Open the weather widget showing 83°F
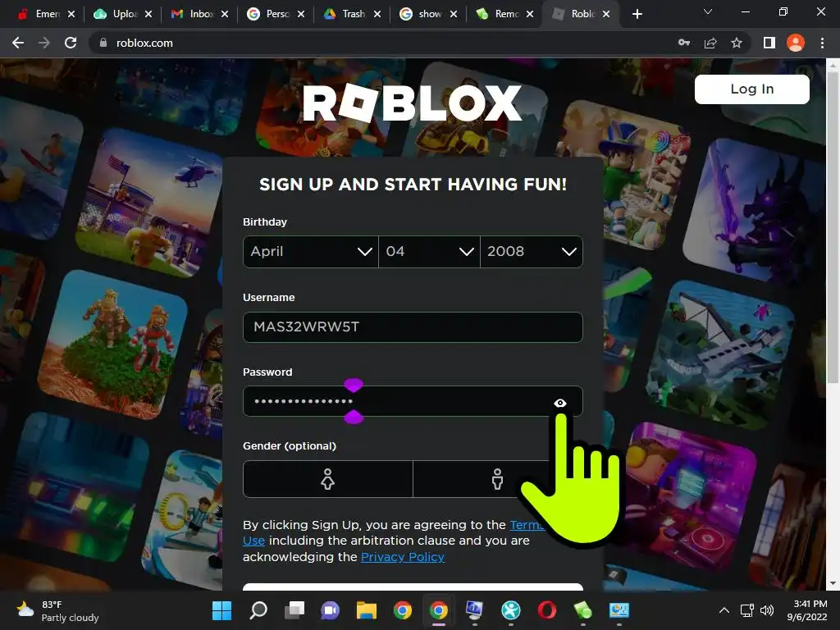This screenshot has width=840, height=630. pos(57,610)
